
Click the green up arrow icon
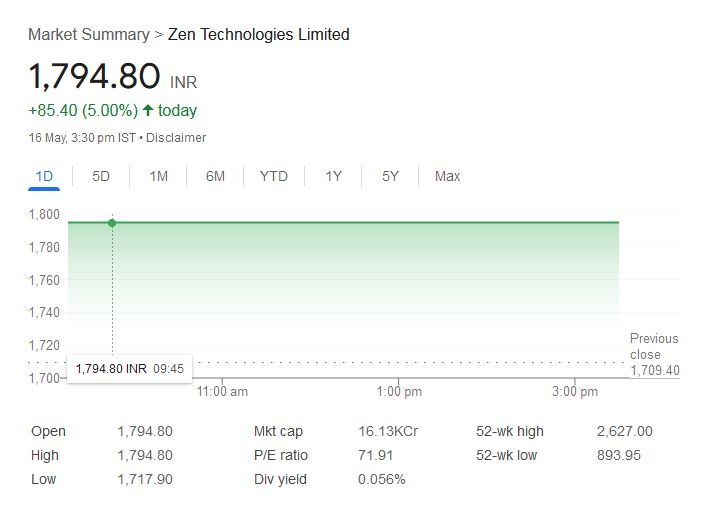click(x=148, y=110)
